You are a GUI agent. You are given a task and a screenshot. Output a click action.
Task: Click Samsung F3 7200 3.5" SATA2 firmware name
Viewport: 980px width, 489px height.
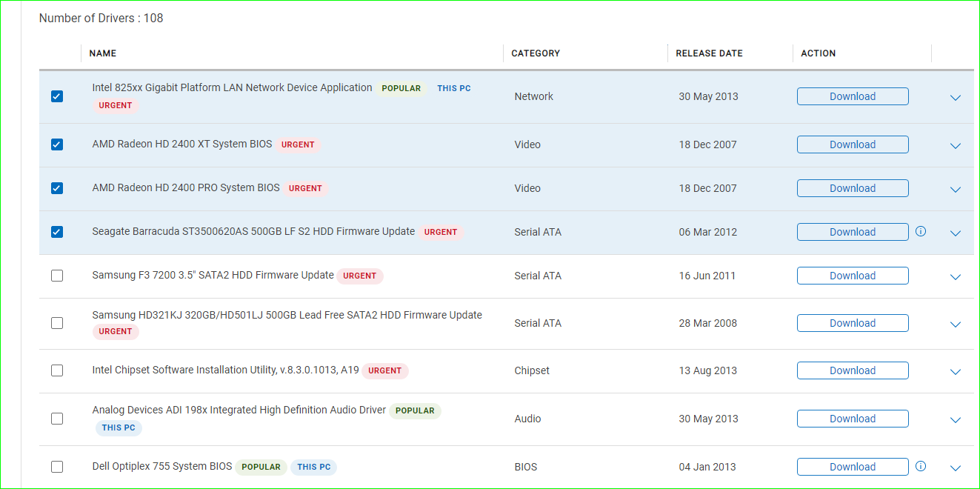click(x=213, y=275)
